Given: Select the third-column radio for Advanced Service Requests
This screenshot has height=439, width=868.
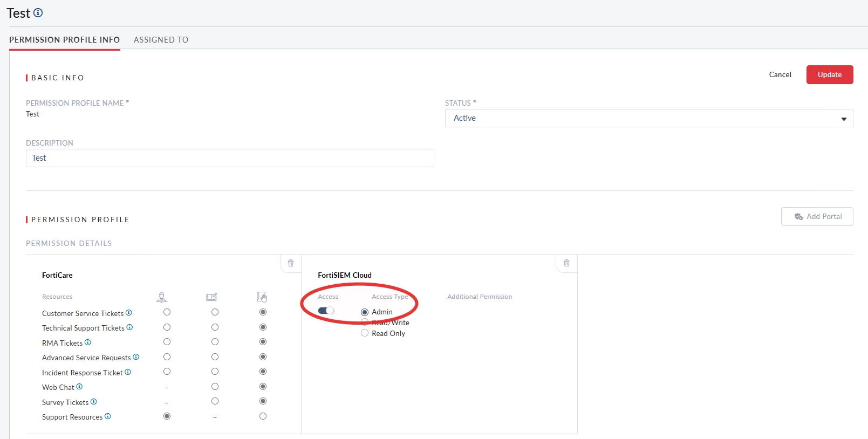Looking at the screenshot, I should point(263,357).
